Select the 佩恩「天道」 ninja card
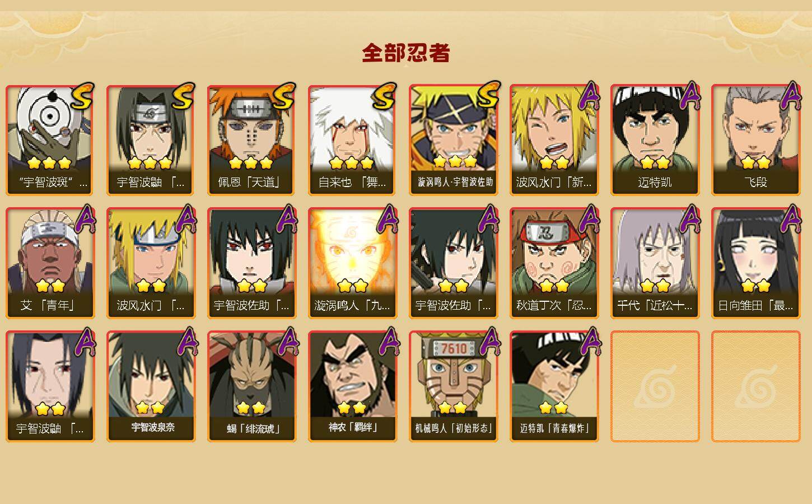 coord(251,140)
